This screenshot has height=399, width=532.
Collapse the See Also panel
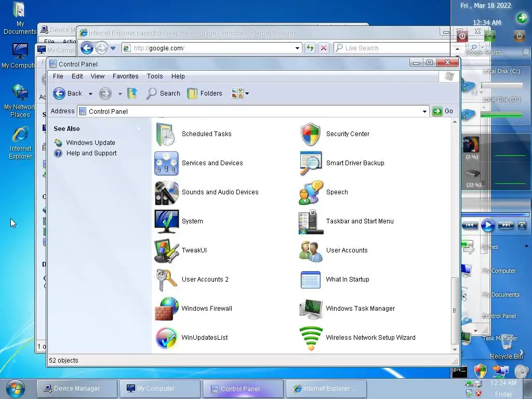click(139, 129)
